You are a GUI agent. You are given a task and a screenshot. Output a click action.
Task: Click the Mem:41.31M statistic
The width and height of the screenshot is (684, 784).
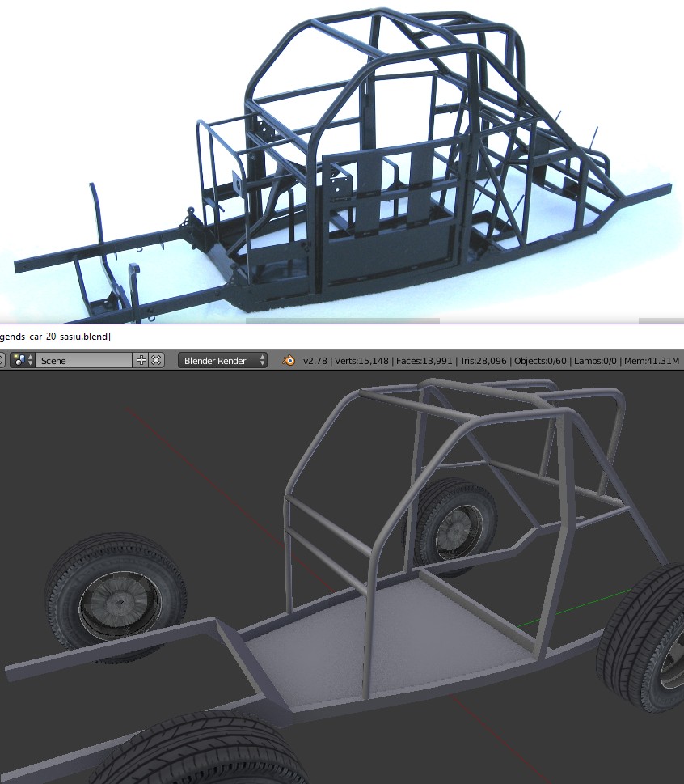[x=652, y=361]
